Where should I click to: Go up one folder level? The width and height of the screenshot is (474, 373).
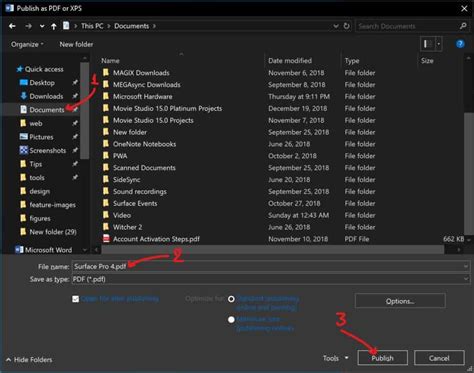pos(54,26)
